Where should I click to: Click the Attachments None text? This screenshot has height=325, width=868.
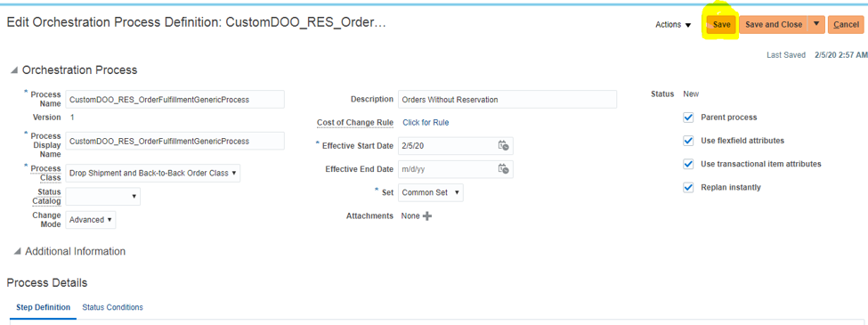tap(410, 216)
